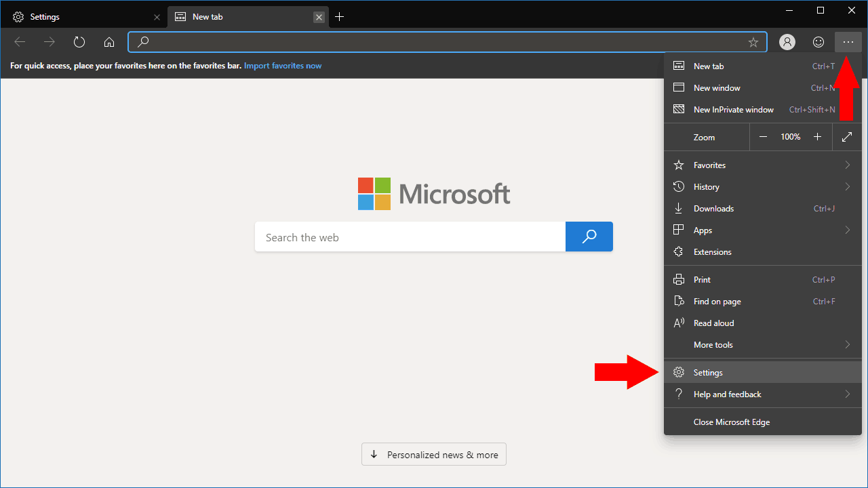Expand the History submenu

(763, 187)
